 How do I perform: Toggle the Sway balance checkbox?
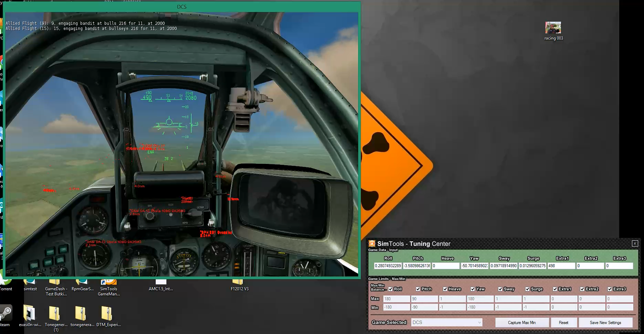500,289
